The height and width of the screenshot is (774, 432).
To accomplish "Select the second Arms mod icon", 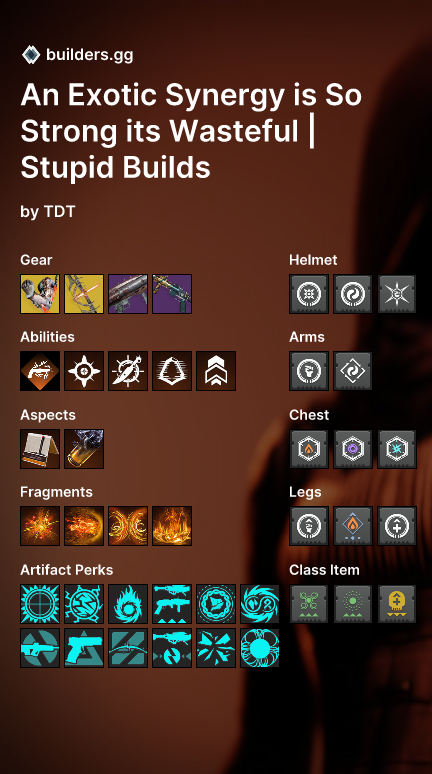I will [x=353, y=371].
